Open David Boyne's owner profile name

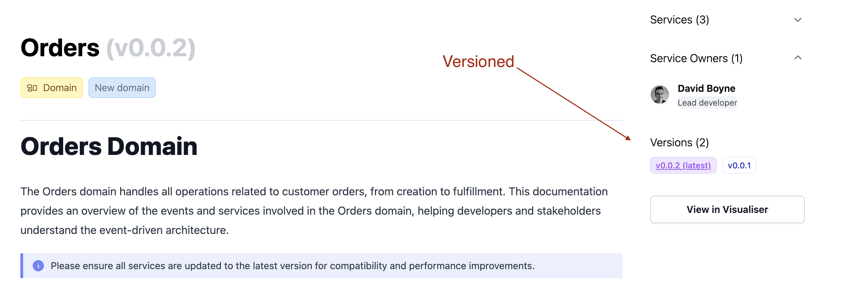point(706,88)
